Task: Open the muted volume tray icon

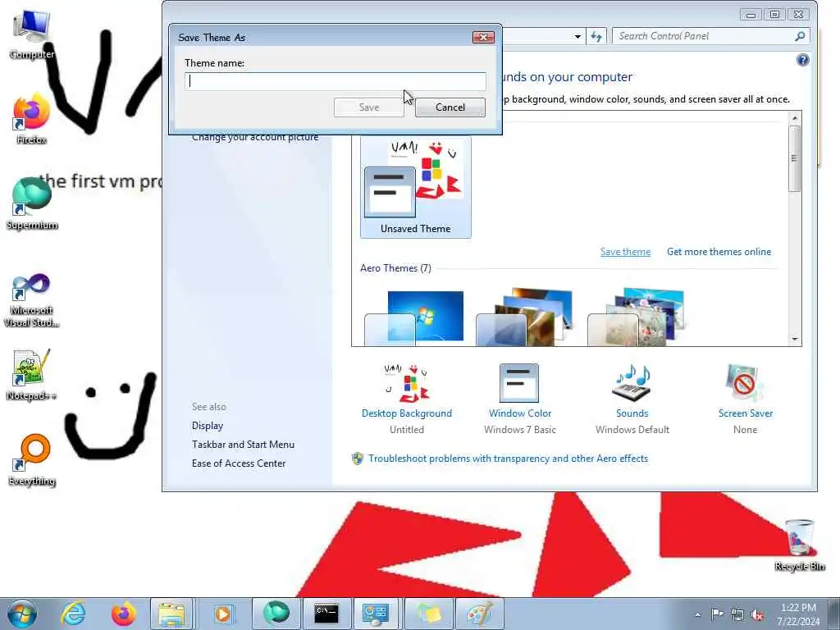Action: (x=757, y=614)
